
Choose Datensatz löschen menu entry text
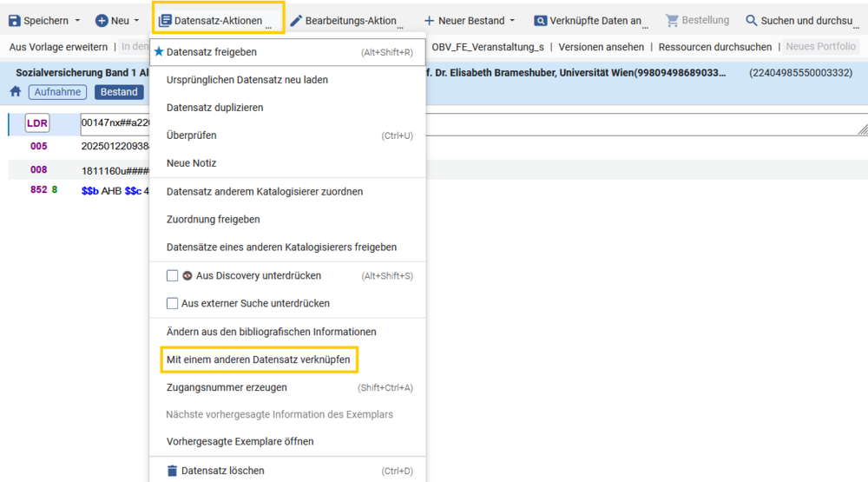click(222, 471)
